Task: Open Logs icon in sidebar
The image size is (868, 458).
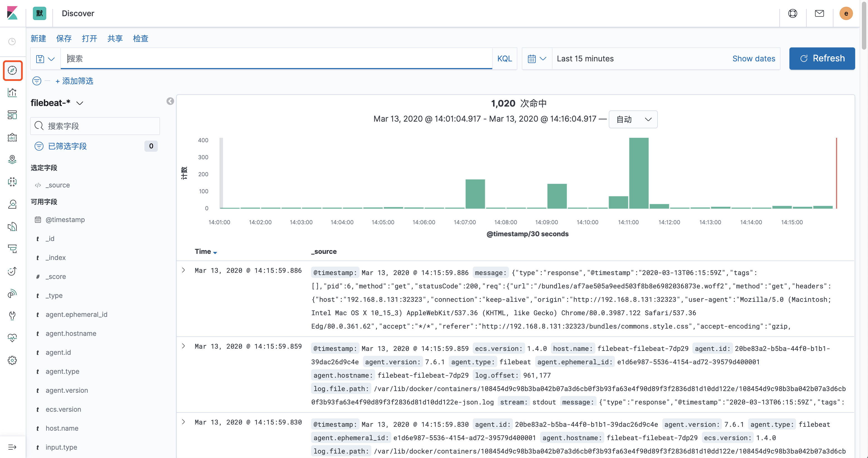Action: click(13, 226)
